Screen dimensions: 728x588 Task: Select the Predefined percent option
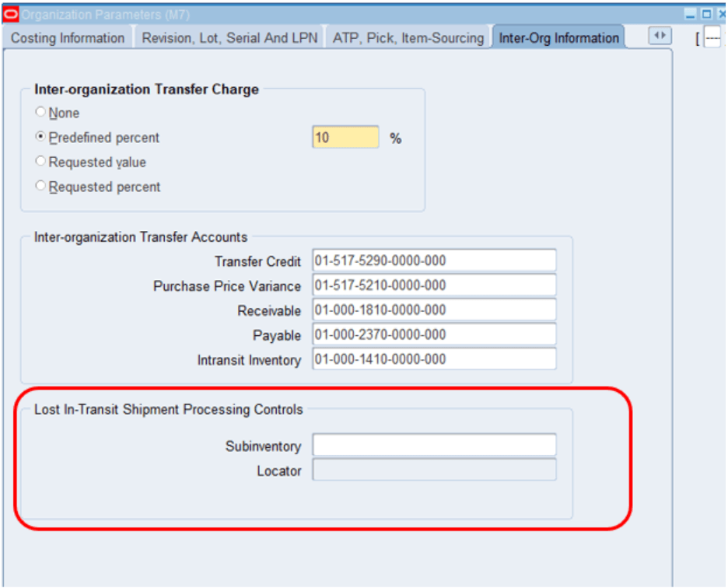(x=40, y=137)
